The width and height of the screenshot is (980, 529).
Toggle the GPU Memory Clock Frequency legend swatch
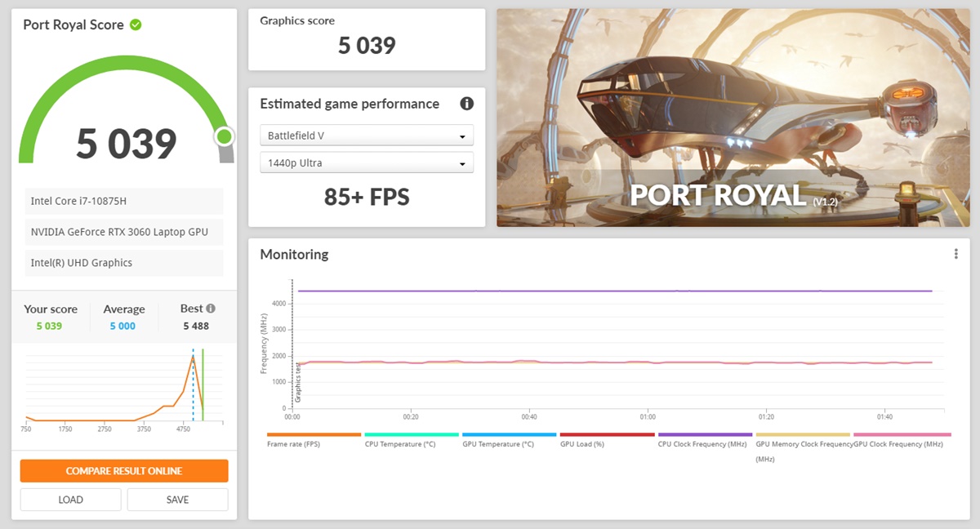point(803,434)
